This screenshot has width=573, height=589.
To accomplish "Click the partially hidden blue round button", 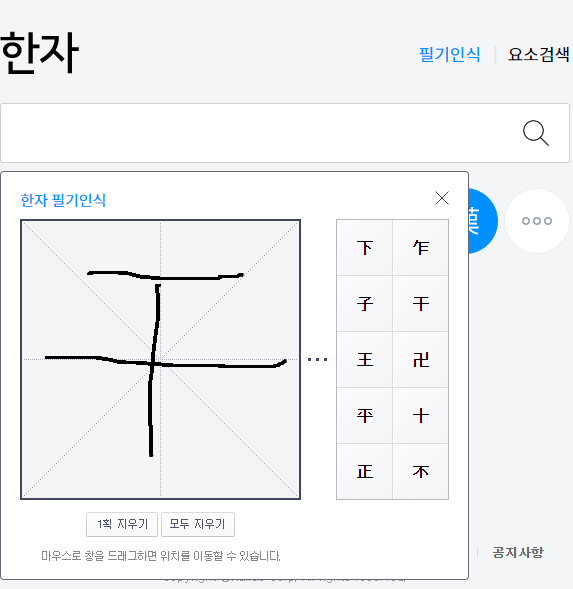I will point(483,221).
